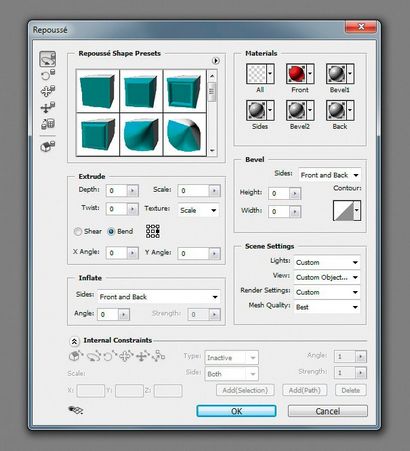The image size is (410, 451).
Task: Select the first shape preset thumbnail
Action: [x=98, y=91]
